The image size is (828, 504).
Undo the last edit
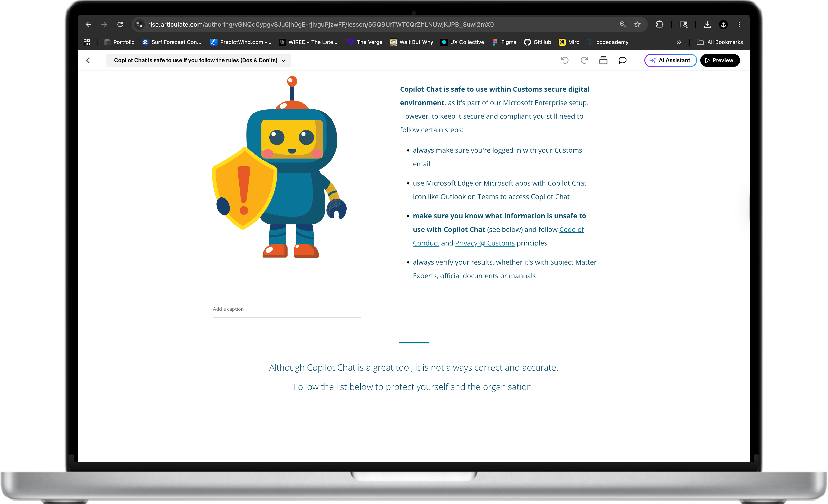[565, 60]
